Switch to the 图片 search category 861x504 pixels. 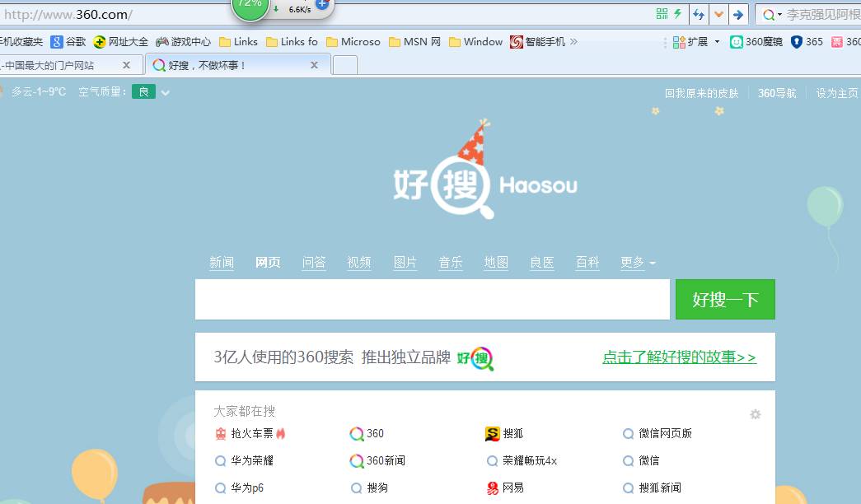tap(405, 263)
